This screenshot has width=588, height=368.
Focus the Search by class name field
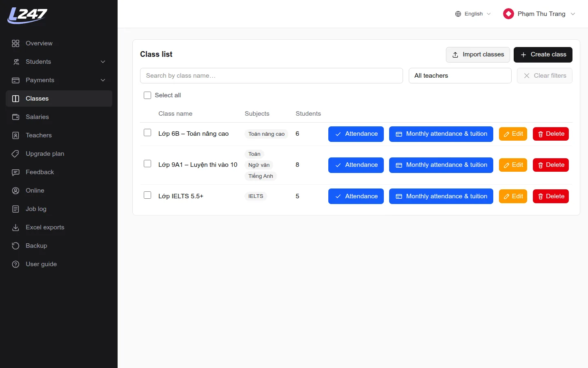pyautogui.click(x=271, y=76)
